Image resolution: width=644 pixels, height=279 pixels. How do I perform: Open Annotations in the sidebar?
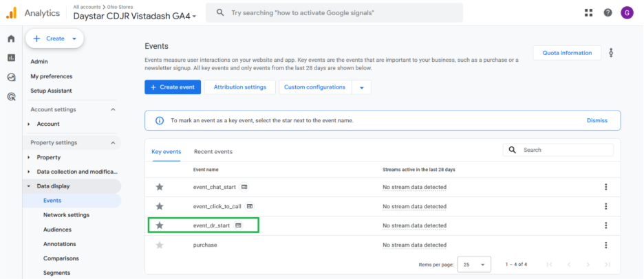point(60,244)
